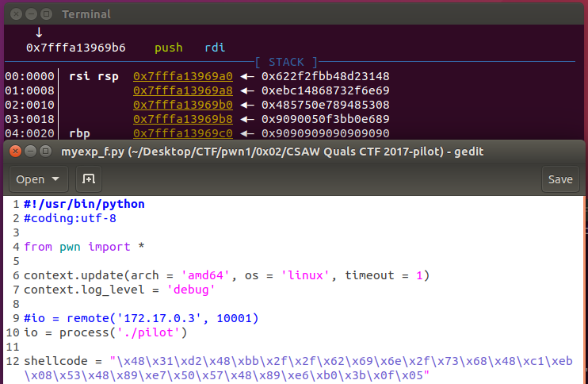The width and height of the screenshot is (588, 384).
Task: Click the 'amd64' string in editor
Action: tap(205, 275)
